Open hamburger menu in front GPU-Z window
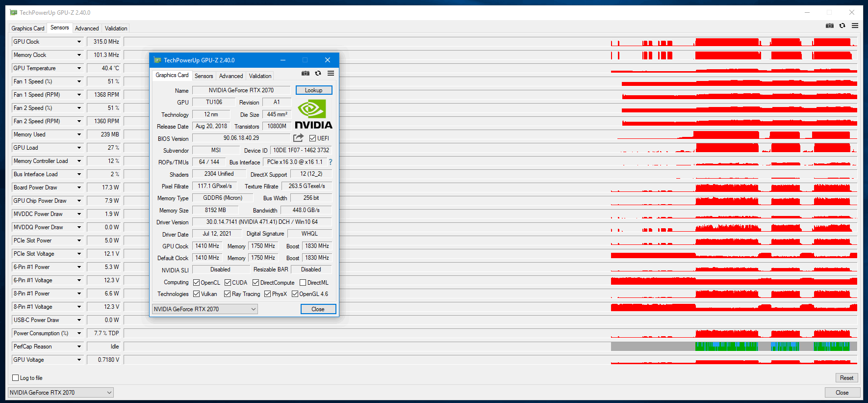Screen dimensions: 868x403 331,73
